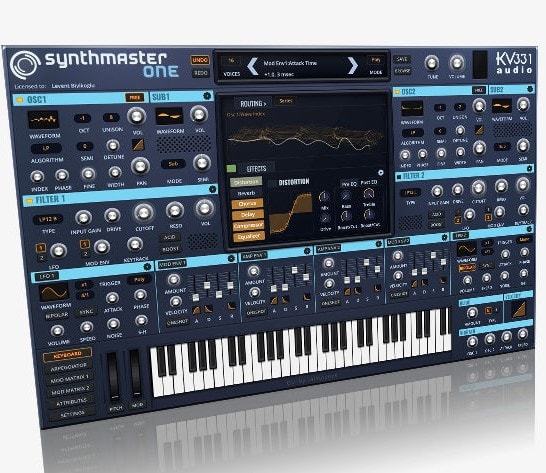546x473 pixels.
Task: Click the OSC2 keytrack curve icon
Action: coord(479,130)
